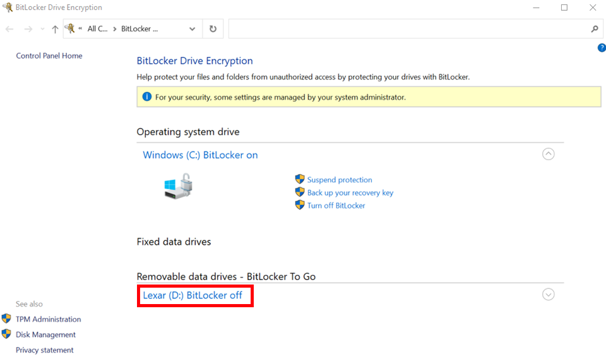Click the Windows drive padlock icon
Image resolution: width=606 pixels, height=364 pixels.
coord(179,187)
